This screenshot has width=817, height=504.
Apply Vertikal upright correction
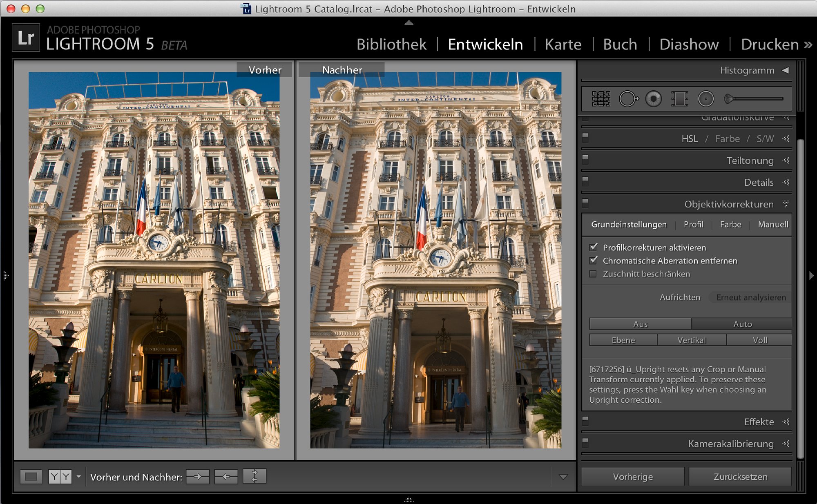692,340
